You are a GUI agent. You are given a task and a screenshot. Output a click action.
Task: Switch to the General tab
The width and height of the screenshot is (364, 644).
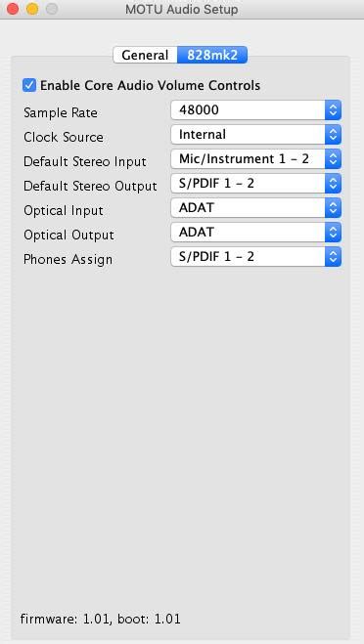[x=145, y=55]
